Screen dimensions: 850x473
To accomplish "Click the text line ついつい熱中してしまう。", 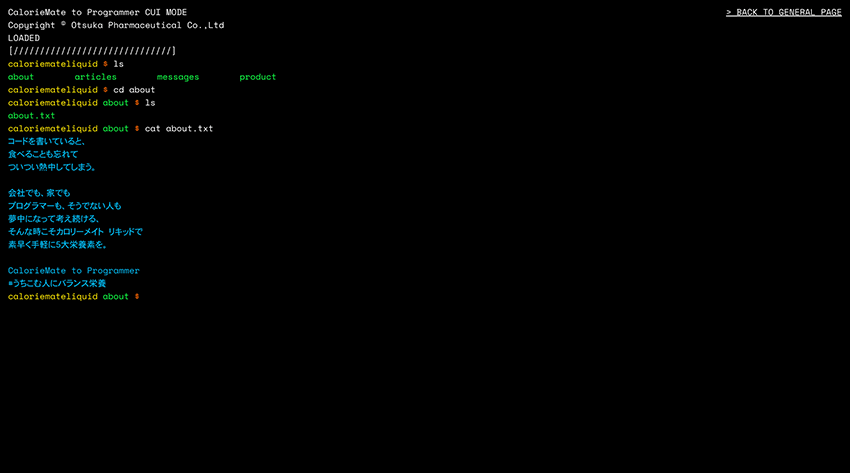I will tap(52, 167).
